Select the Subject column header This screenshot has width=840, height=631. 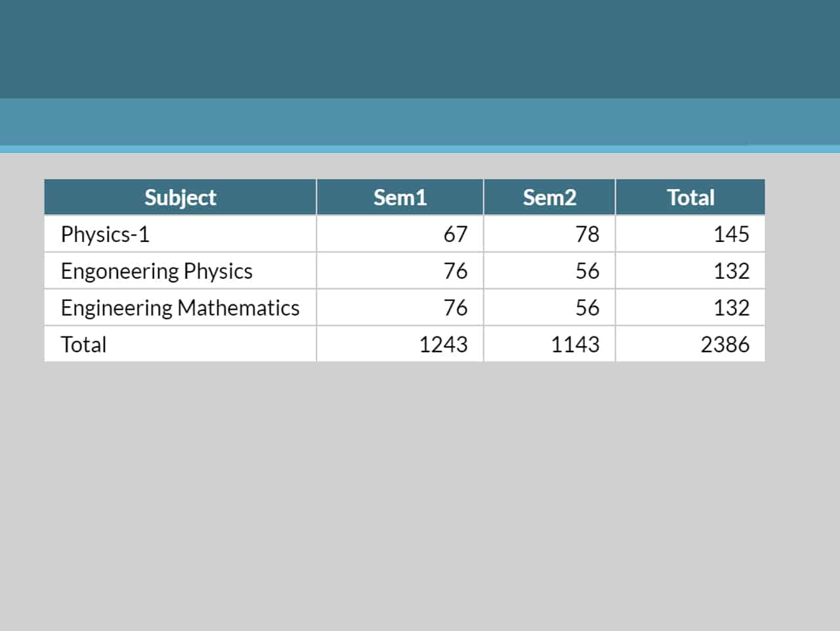click(180, 197)
